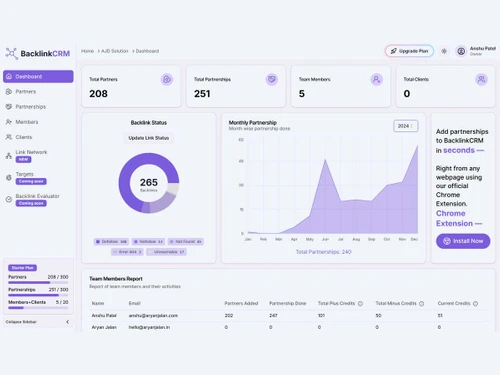Click the Partners usage progress bar
Viewport: 500px width, 375px height.
click(x=38, y=283)
